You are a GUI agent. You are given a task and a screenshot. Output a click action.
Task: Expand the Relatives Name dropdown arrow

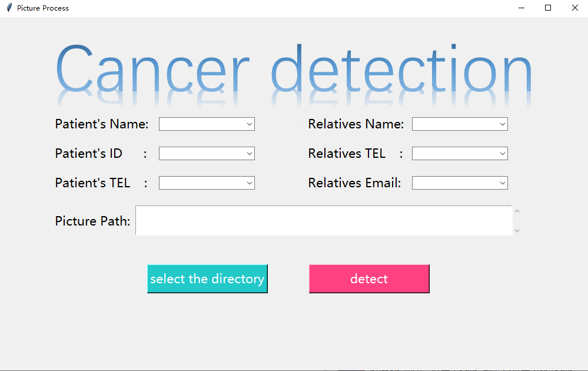click(x=503, y=124)
